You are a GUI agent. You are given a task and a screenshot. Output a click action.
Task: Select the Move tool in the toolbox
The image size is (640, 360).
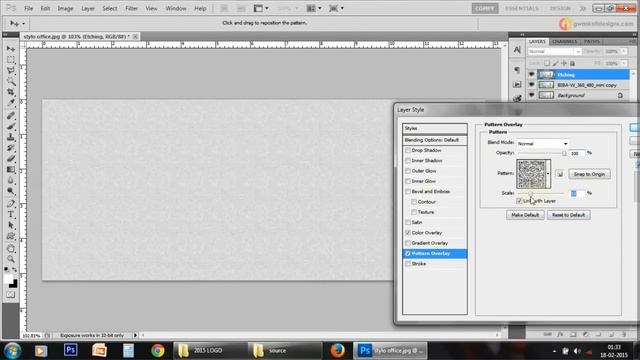[11, 49]
